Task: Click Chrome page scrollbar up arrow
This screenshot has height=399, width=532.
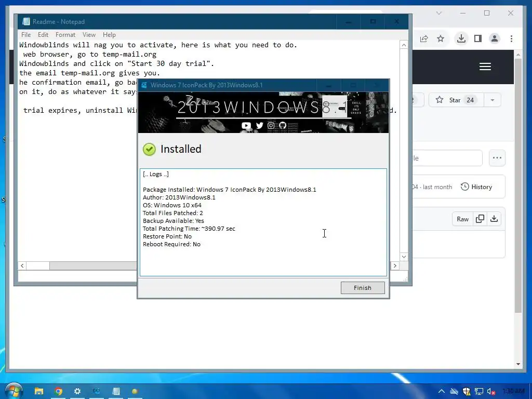Action: click(x=518, y=55)
